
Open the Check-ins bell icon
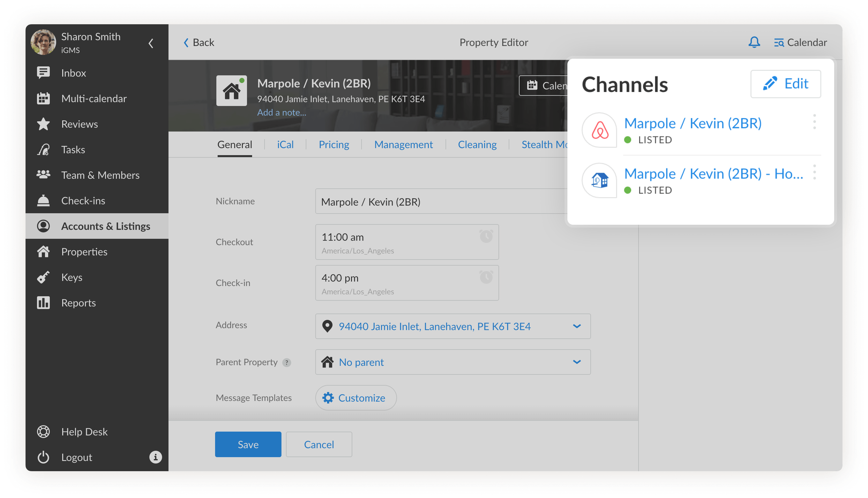pyautogui.click(x=43, y=200)
